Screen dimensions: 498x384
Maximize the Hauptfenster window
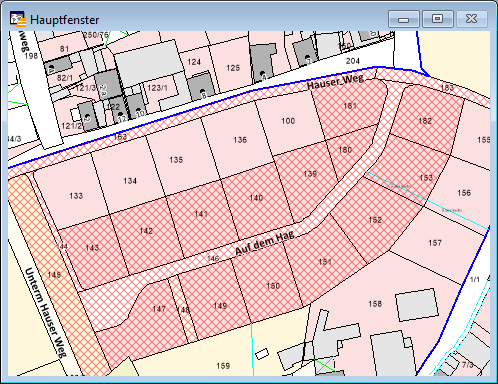(438, 19)
